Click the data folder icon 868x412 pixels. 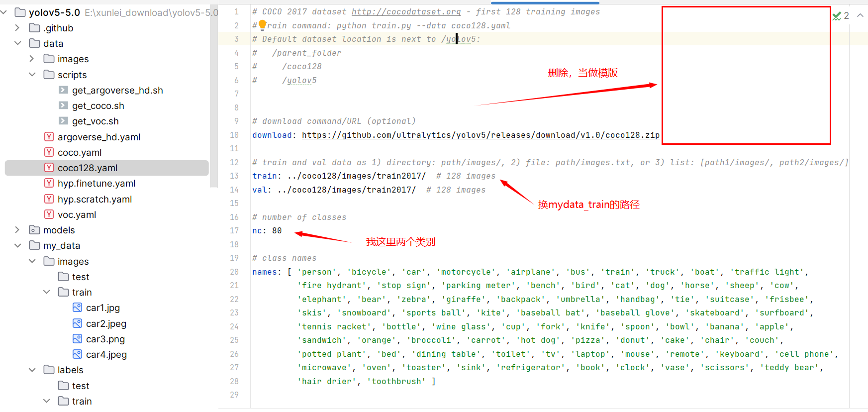35,43
